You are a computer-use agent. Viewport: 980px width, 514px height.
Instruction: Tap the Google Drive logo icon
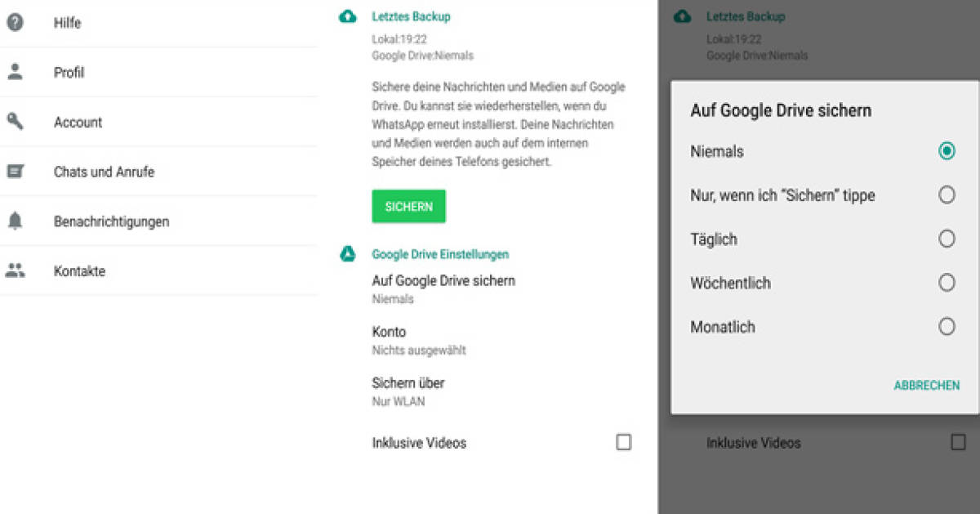coord(348,253)
